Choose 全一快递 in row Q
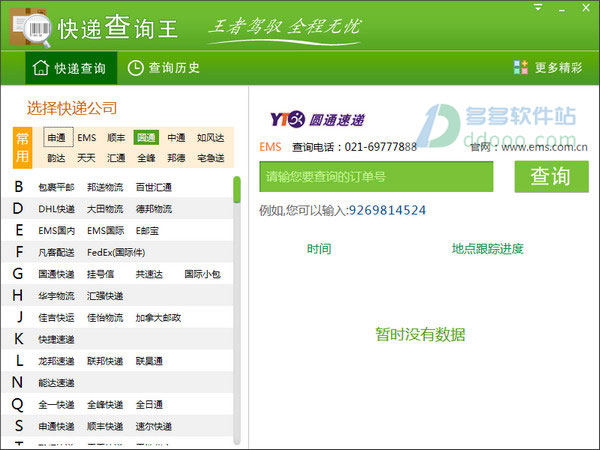 pos(56,404)
